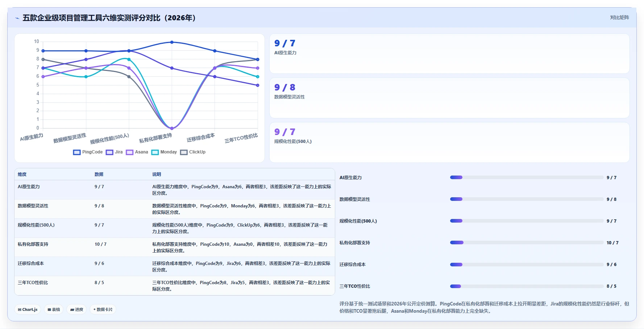Click the 三年TCO性价比 progress bar

[x=527, y=286]
